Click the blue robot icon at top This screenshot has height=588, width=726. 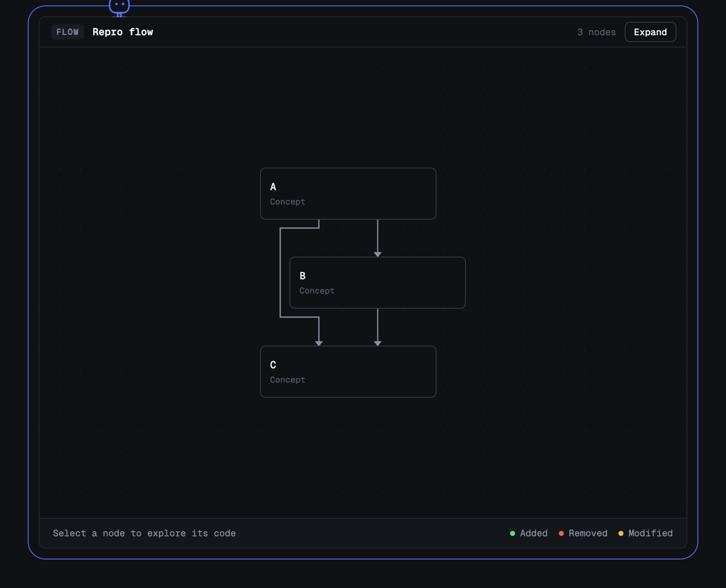(119, 7)
